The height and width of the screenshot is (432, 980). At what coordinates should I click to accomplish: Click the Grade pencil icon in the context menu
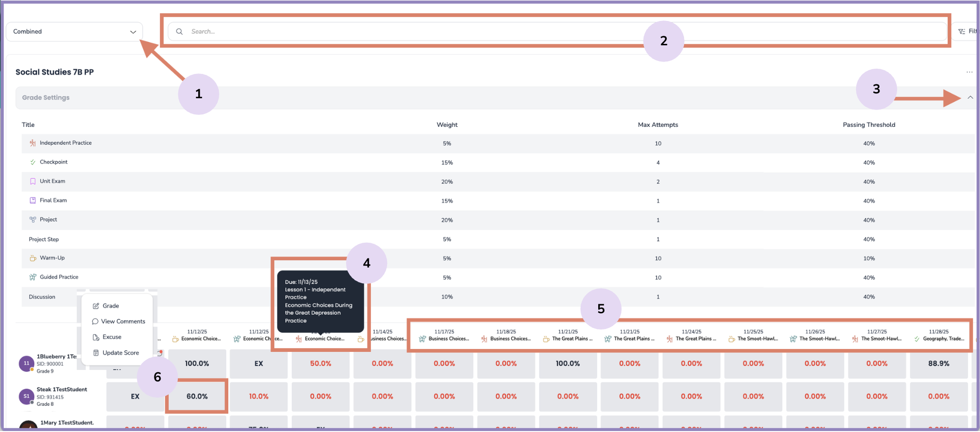[96, 306]
